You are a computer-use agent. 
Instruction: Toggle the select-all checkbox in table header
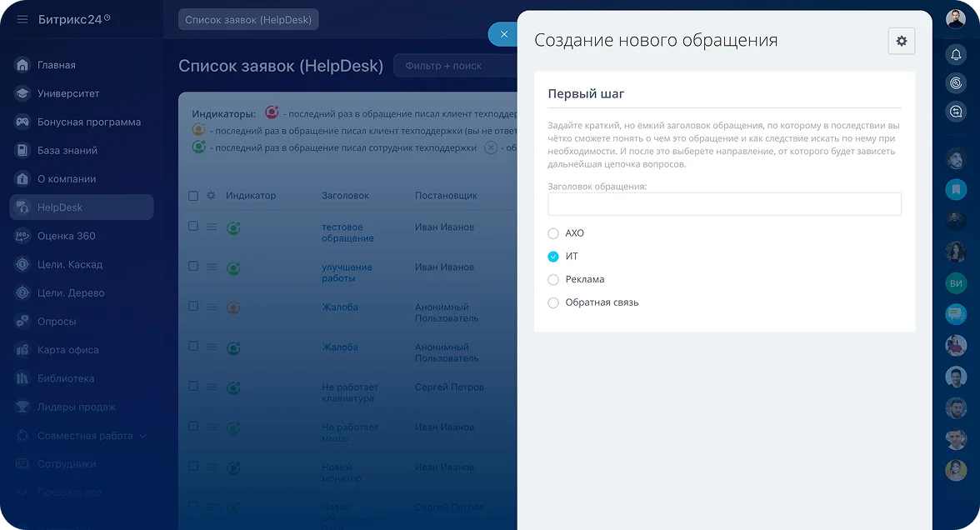[193, 196]
